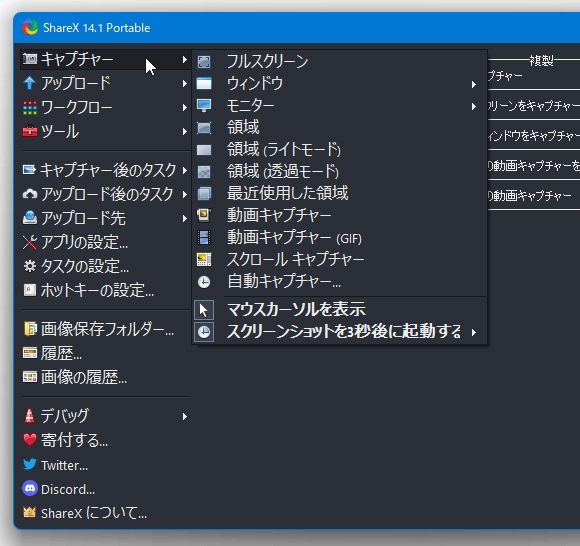Click the blue upload arrow icon

click(x=30, y=83)
